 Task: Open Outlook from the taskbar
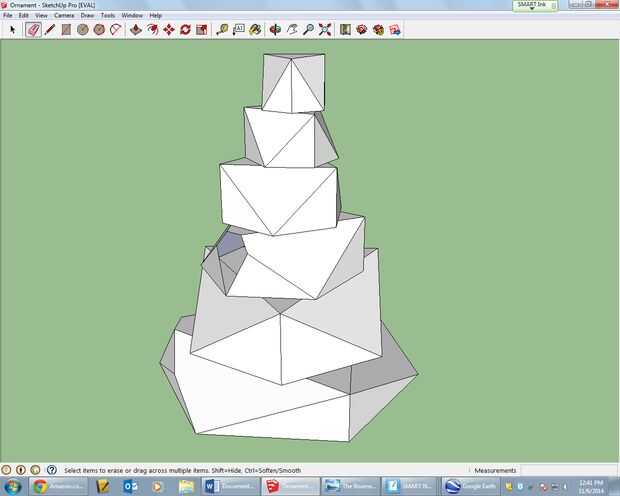(x=130, y=486)
